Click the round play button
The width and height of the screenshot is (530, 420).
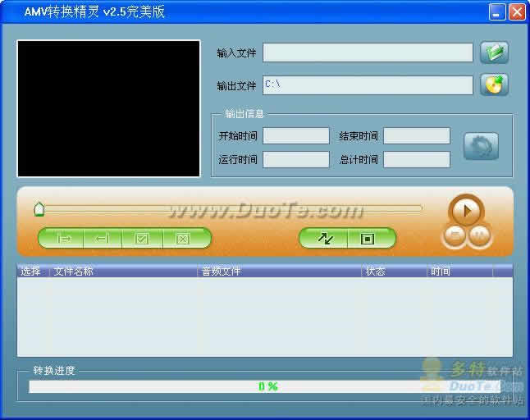[467, 211]
